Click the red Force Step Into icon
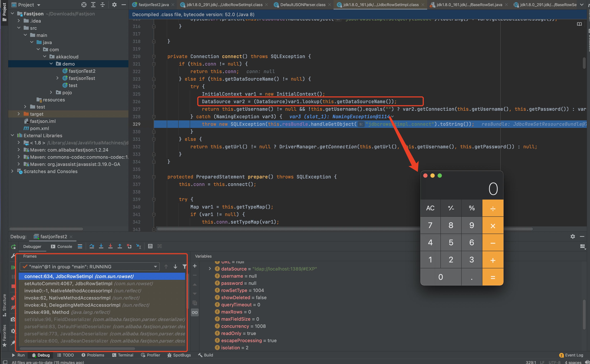The width and height of the screenshot is (590, 364). [110, 246]
